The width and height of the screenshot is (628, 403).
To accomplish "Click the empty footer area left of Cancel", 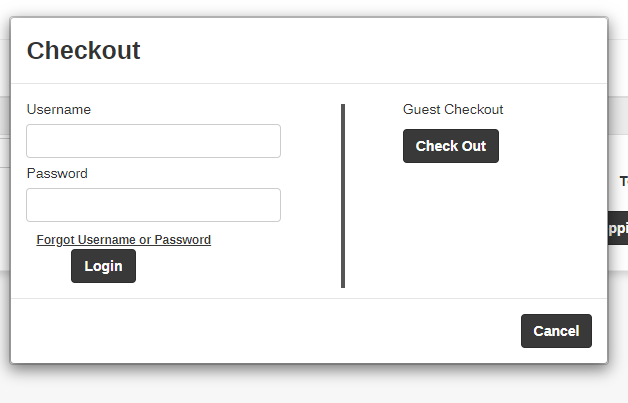I will (260, 331).
